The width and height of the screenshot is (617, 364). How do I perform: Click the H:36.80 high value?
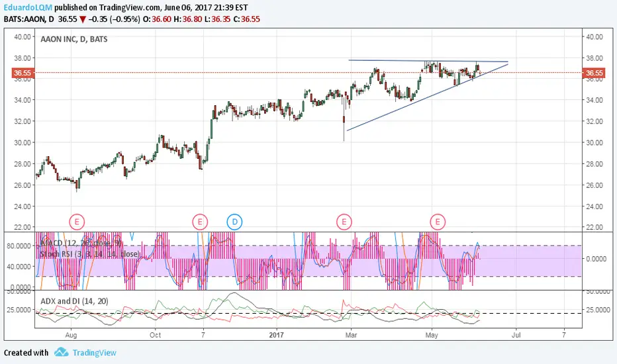coord(187,19)
